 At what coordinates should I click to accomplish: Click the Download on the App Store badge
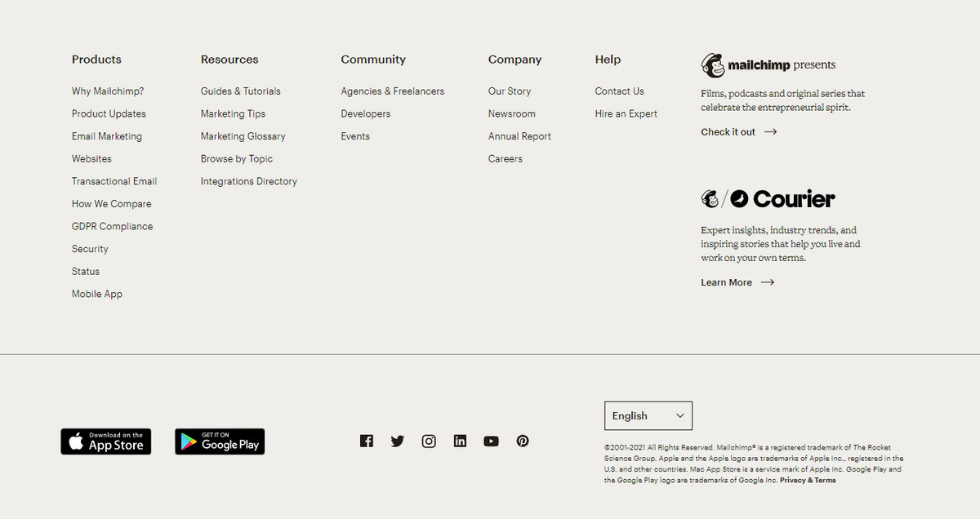point(106,441)
